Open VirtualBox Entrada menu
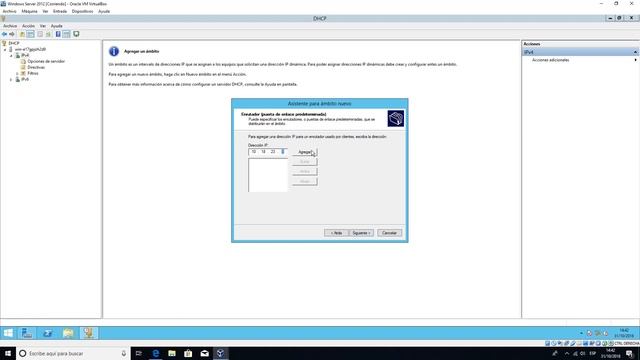The width and height of the screenshot is (640, 360). (60, 11)
